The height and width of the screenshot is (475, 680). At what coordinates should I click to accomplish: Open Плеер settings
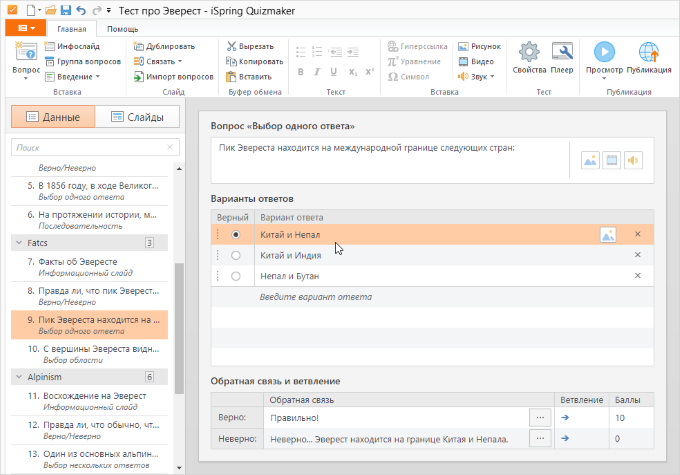[x=562, y=52]
